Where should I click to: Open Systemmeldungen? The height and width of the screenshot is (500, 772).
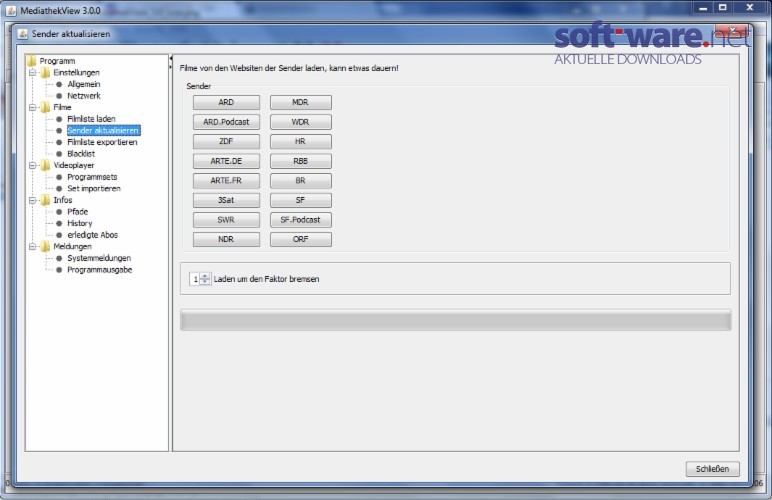99,258
